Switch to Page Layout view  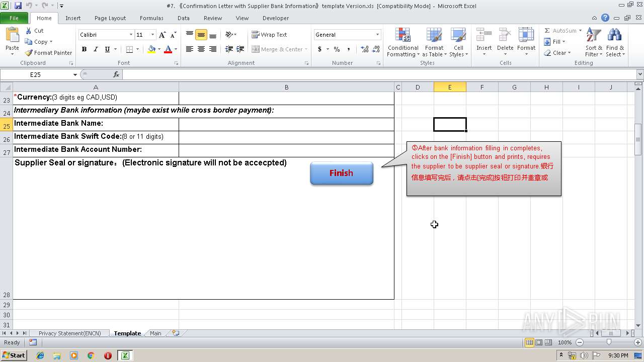pos(539,342)
